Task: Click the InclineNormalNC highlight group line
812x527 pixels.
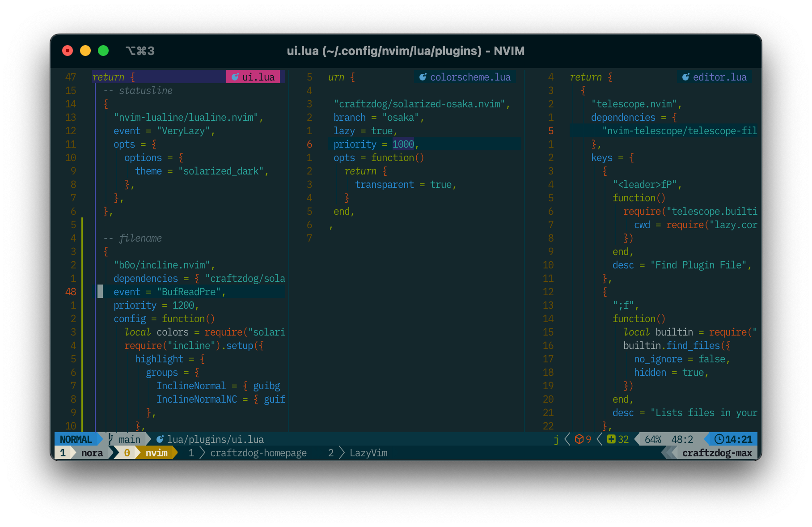Action: (221, 399)
